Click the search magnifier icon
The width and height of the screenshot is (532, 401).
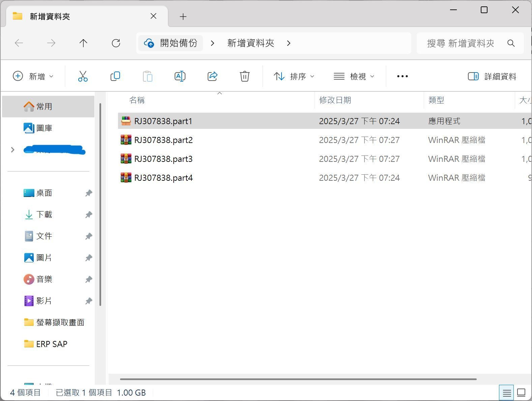coord(511,43)
